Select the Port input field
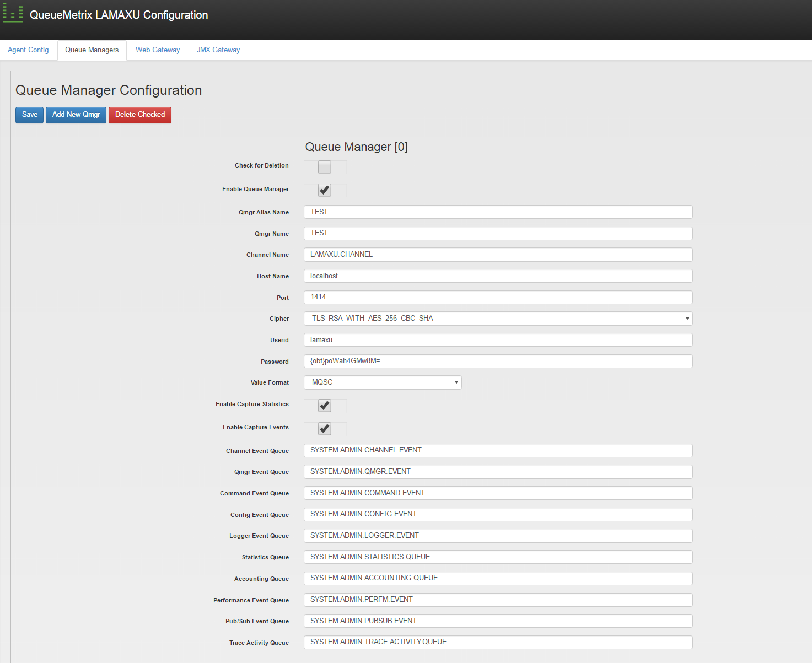 498,298
